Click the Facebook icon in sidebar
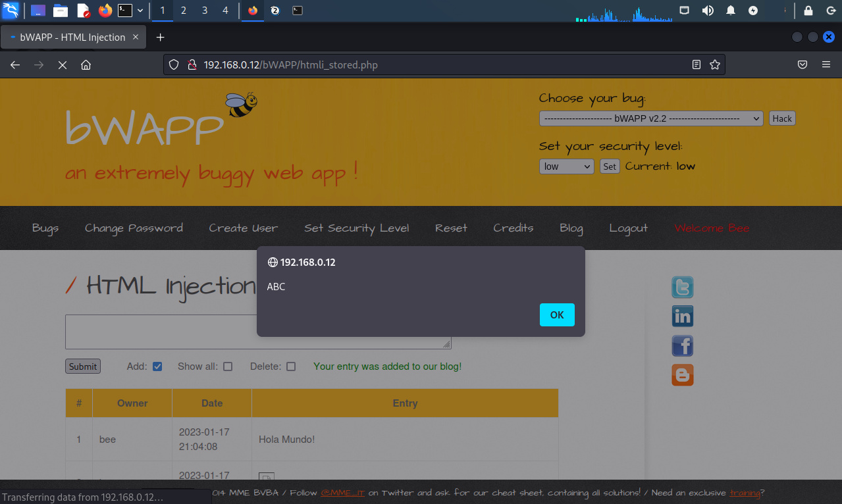The width and height of the screenshot is (842, 504). (682, 345)
